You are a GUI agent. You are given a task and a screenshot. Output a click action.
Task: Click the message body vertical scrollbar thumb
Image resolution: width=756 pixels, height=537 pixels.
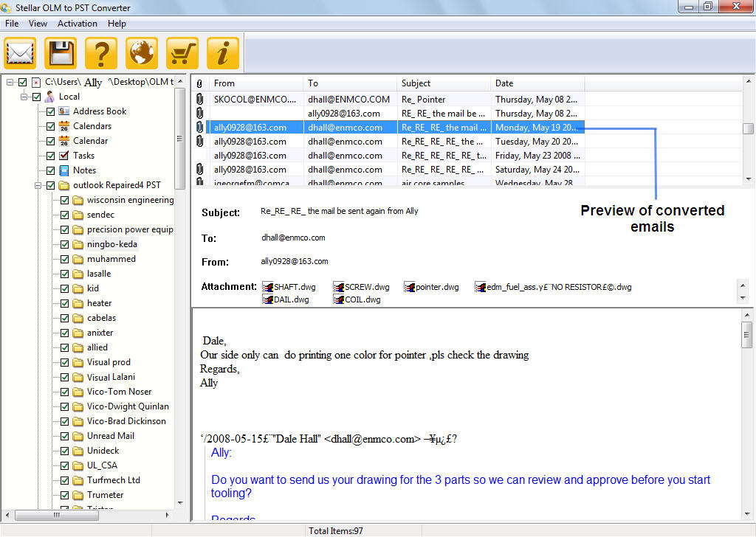(x=747, y=334)
